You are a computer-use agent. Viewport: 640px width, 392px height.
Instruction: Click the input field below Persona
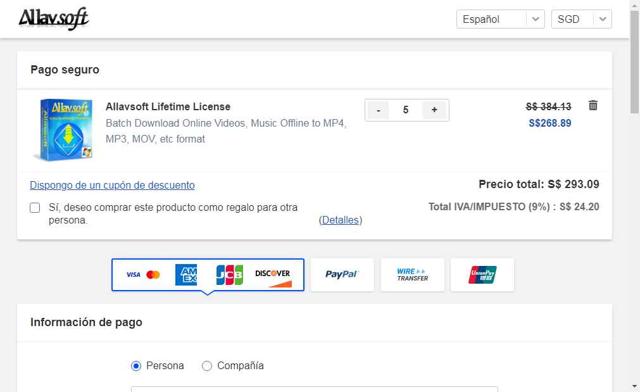314,389
